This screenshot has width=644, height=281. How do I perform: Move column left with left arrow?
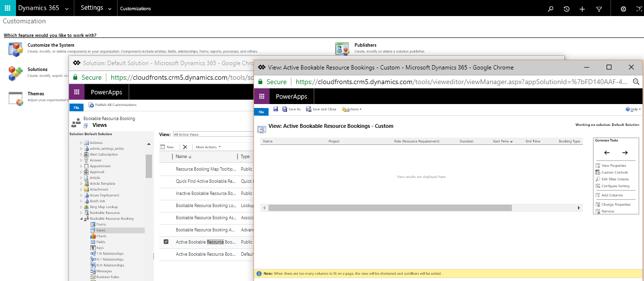pyautogui.click(x=607, y=153)
